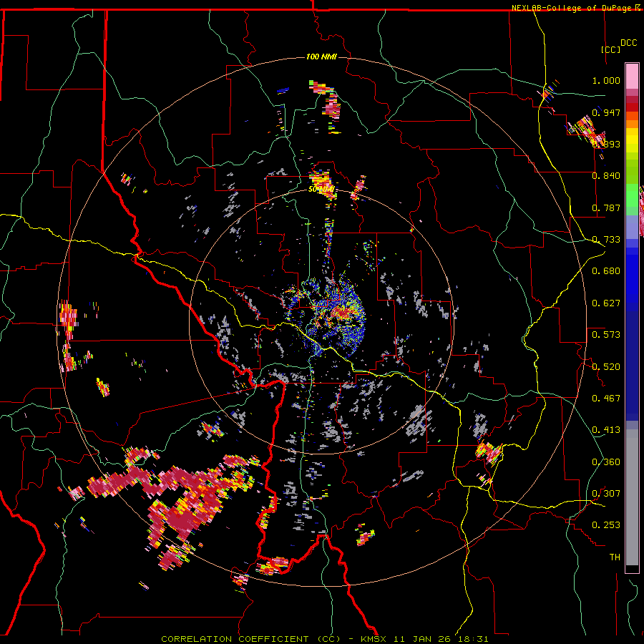Select the 0.467 legend value

pos(606,399)
